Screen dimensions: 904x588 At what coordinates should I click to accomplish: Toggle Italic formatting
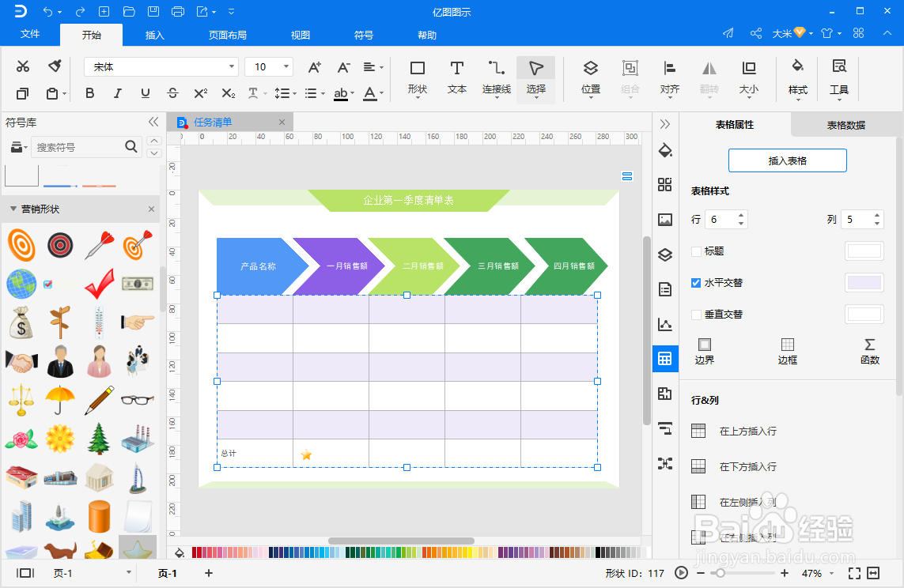(118, 93)
